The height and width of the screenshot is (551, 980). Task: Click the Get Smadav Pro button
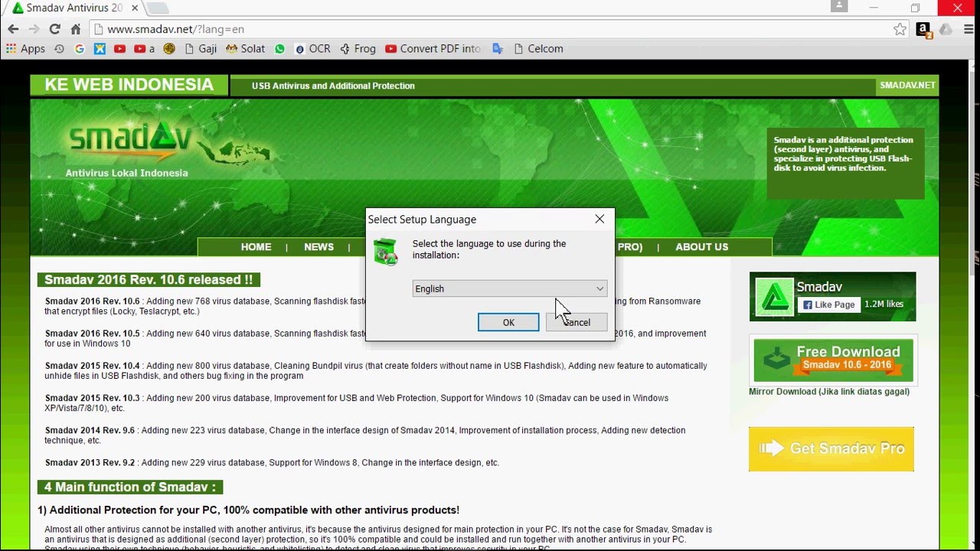pyautogui.click(x=831, y=448)
